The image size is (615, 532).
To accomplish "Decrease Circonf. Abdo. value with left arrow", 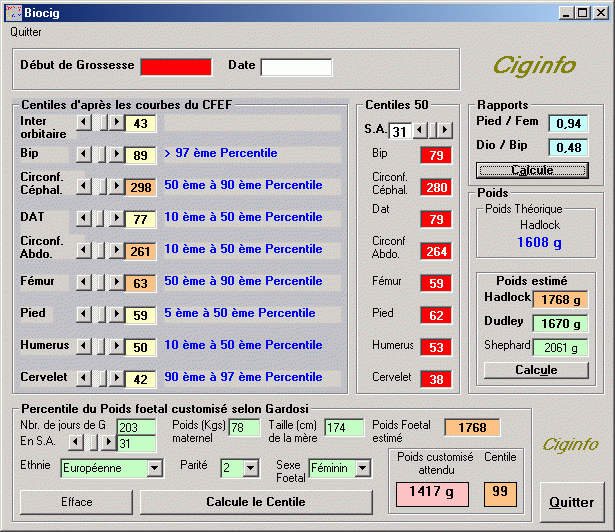I will tap(84, 251).
